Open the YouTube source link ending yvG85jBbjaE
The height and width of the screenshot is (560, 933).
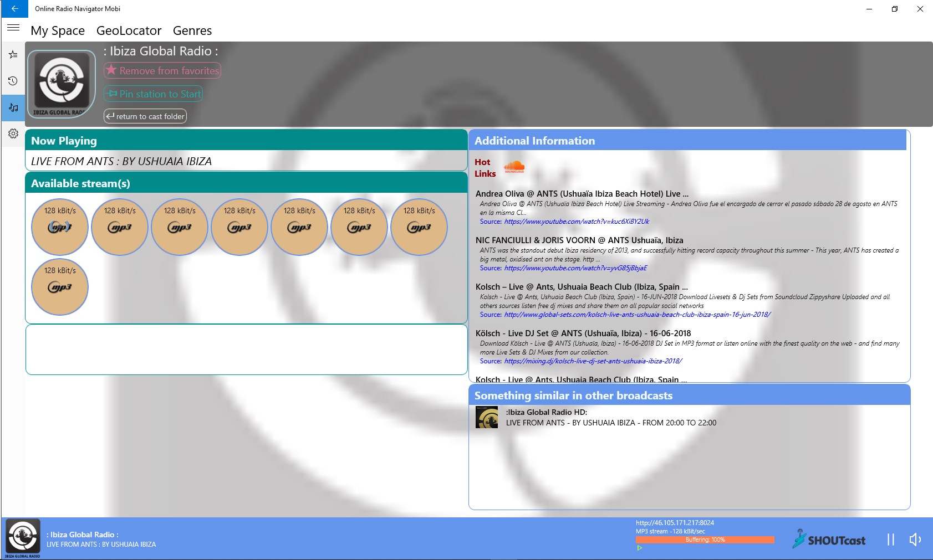[x=575, y=268]
